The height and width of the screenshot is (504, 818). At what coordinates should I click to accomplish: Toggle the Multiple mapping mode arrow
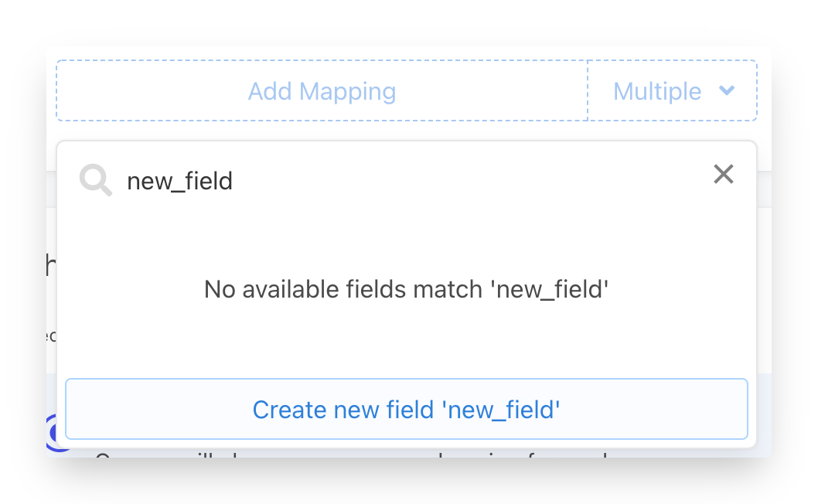point(726,91)
